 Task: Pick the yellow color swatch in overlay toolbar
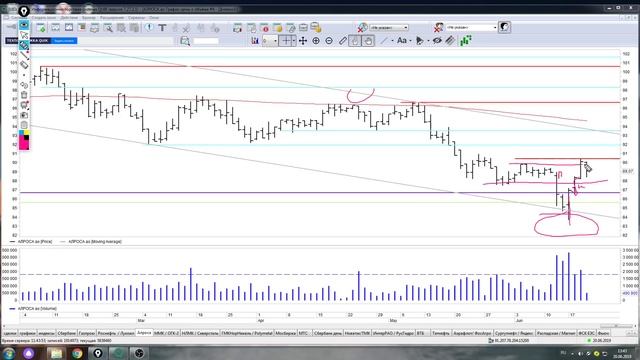coord(27,133)
